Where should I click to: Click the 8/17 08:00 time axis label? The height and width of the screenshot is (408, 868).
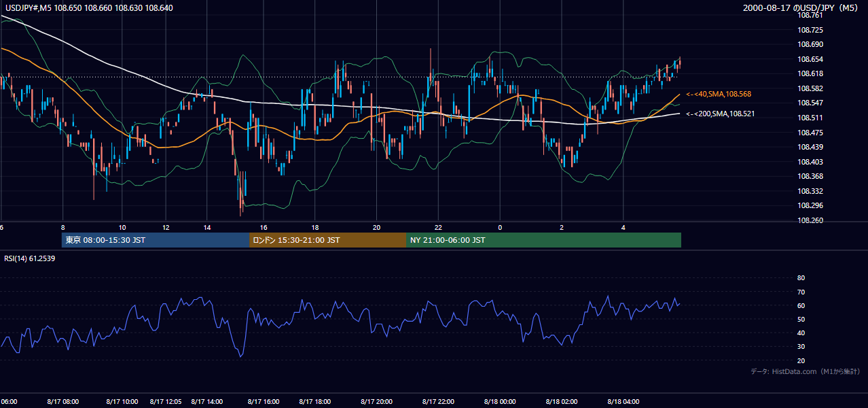pos(62,402)
